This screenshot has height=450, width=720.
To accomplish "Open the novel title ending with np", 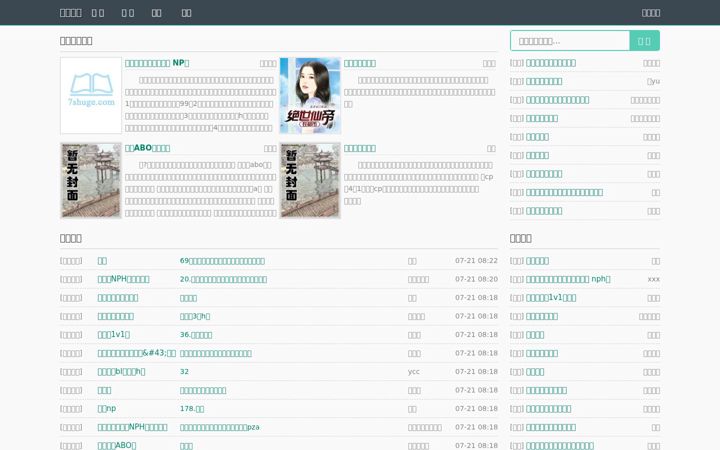I will [x=107, y=409].
